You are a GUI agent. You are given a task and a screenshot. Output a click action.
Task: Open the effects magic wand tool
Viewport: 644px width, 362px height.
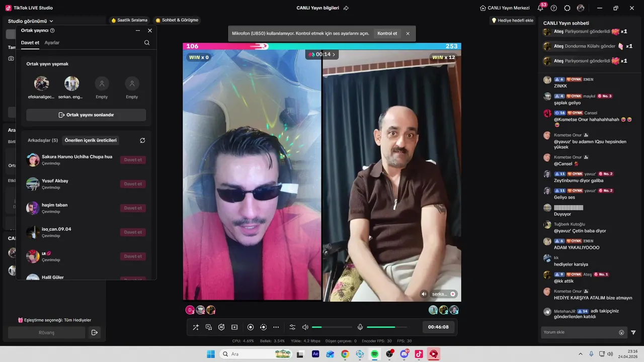pyautogui.click(x=196, y=327)
